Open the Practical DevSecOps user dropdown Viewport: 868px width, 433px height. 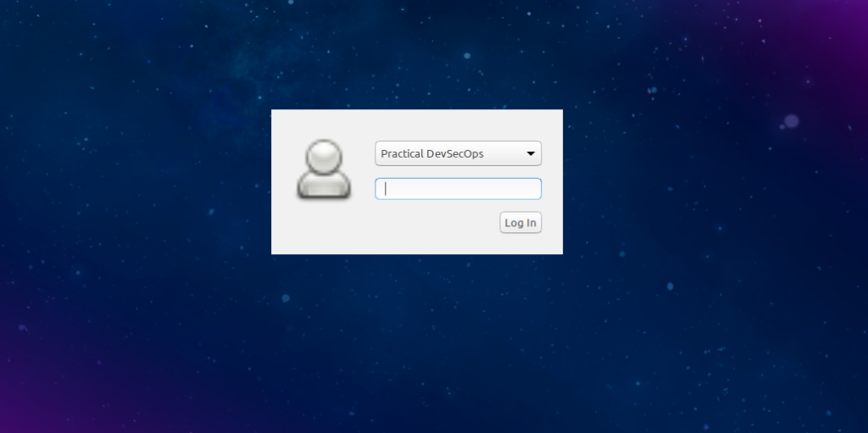click(458, 153)
